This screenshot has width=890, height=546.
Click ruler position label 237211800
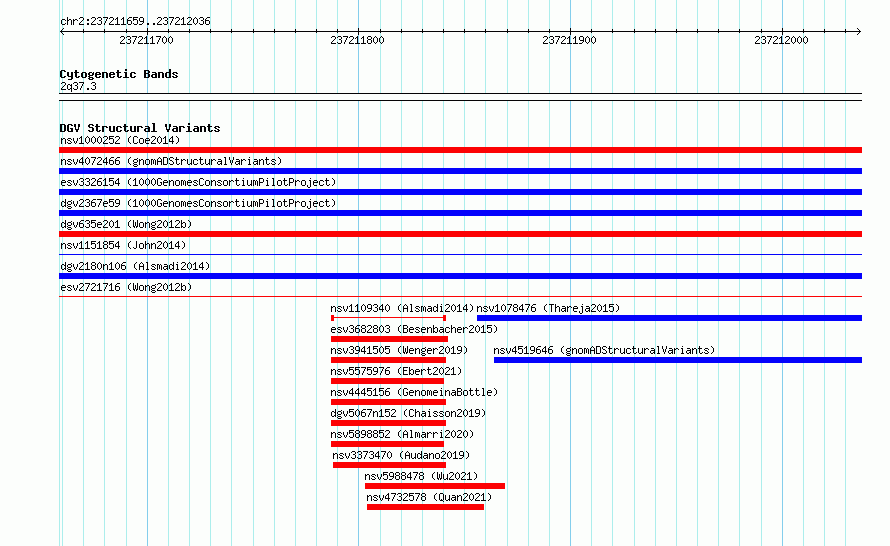click(357, 40)
